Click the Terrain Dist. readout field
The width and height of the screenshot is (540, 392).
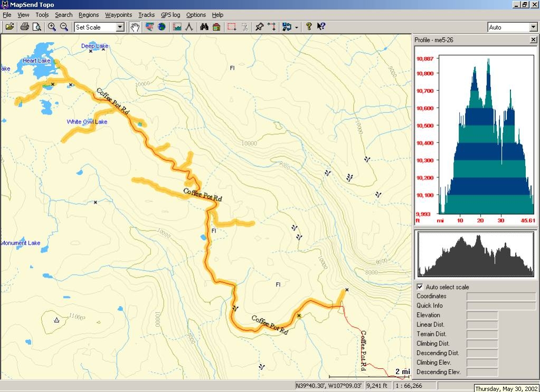coord(482,334)
